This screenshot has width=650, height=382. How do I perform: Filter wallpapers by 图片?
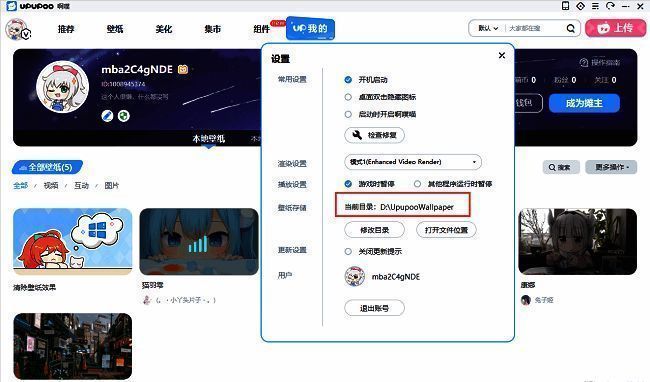pyautogui.click(x=112, y=185)
